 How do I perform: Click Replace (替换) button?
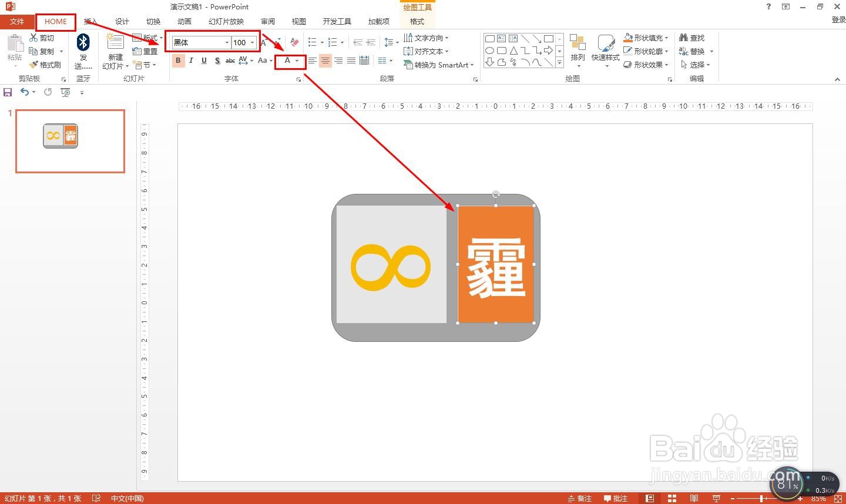[x=696, y=51]
